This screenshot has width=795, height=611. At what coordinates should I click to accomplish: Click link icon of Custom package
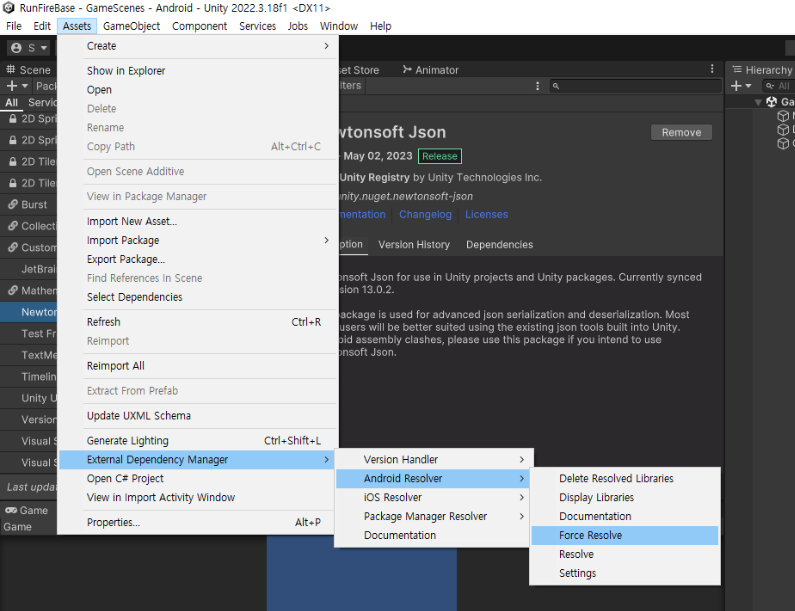pos(13,247)
